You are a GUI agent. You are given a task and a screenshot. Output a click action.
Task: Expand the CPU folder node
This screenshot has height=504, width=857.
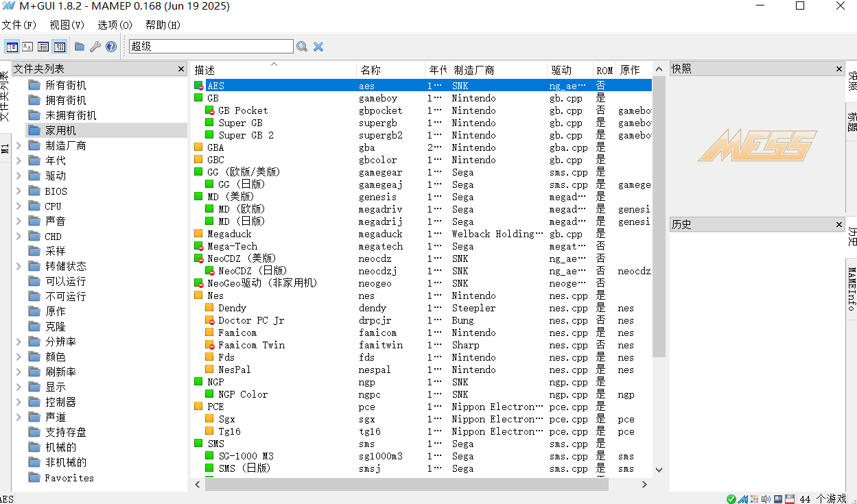tap(19, 206)
